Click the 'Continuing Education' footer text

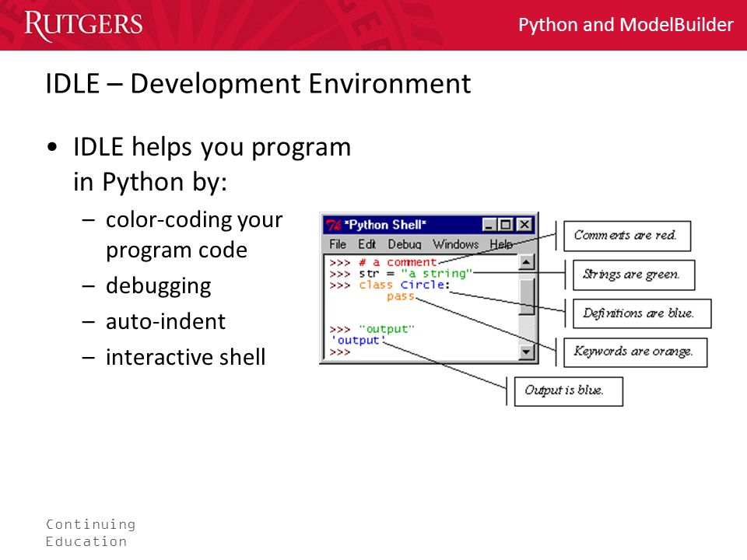(90, 533)
